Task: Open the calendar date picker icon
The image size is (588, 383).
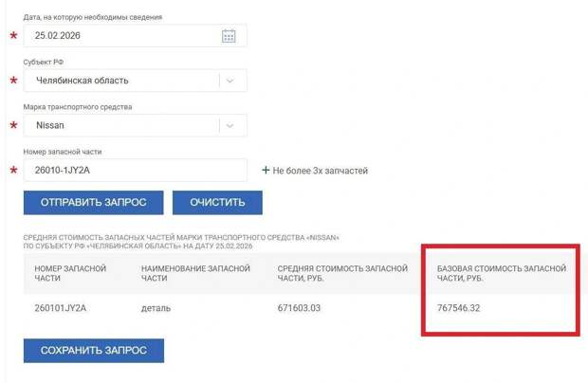Action: click(229, 36)
